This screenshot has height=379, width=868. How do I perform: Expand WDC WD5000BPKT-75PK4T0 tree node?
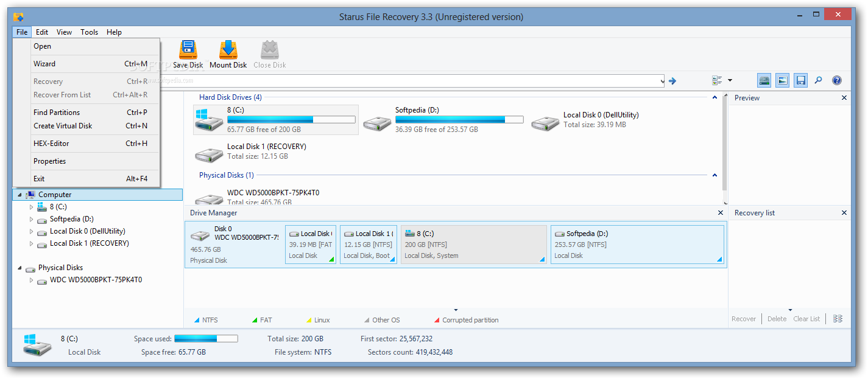tap(32, 280)
